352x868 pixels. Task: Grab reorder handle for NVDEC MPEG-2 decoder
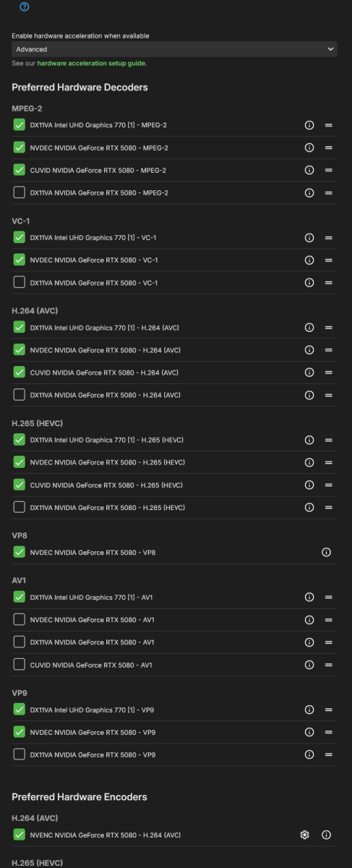pyautogui.click(x=328, y=148)
